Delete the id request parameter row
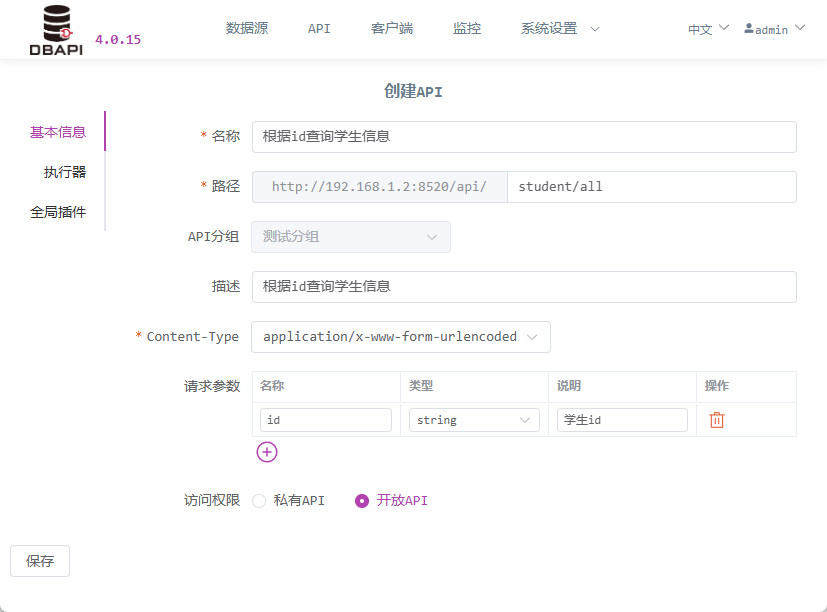 tap(716, 420)
